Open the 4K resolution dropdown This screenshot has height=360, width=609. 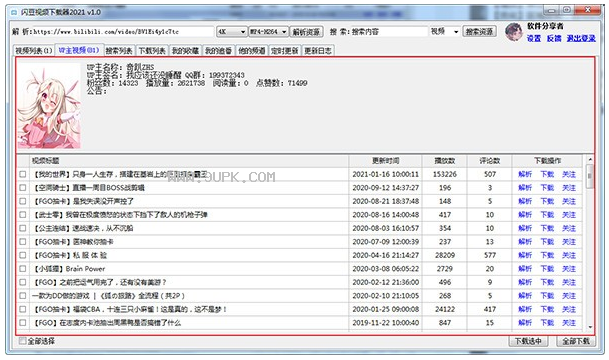[231, 32]
